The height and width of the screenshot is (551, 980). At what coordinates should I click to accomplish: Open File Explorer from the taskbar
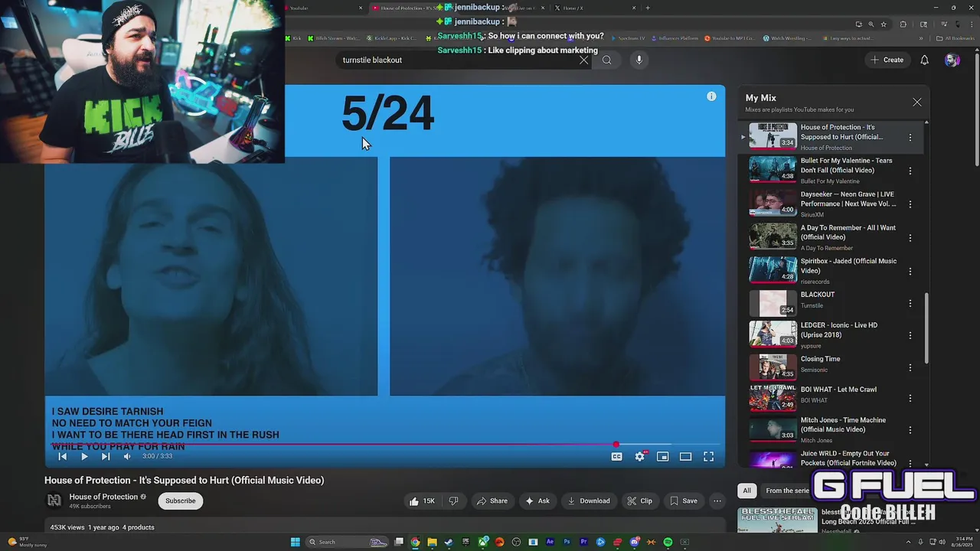[x=432, y=542]
